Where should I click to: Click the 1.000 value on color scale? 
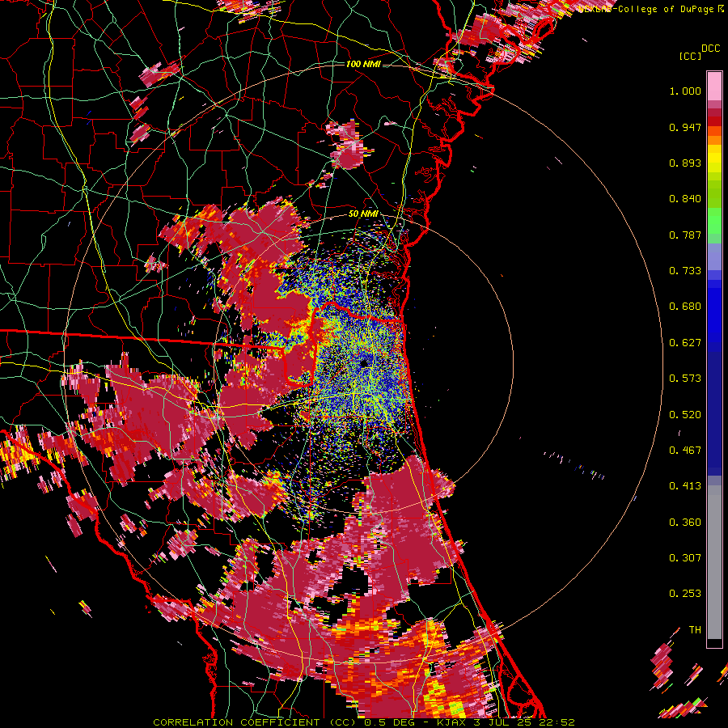click(x=685, y=91)
